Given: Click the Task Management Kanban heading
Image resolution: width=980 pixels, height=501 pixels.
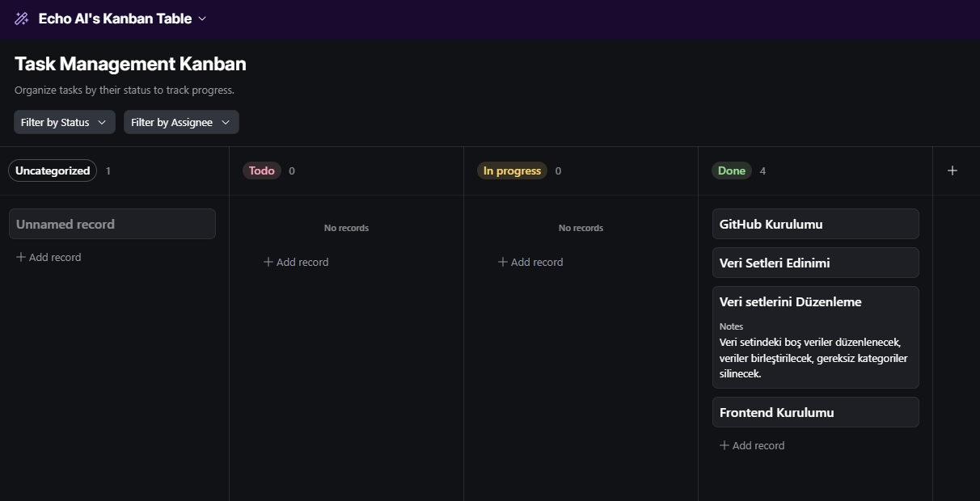Looking at the screenshot, I should (130, 64).
